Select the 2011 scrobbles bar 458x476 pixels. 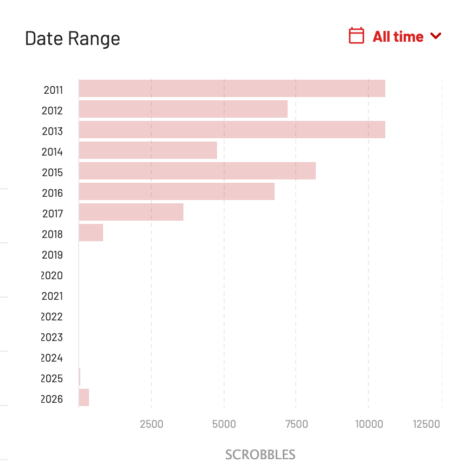pos(232,88)
